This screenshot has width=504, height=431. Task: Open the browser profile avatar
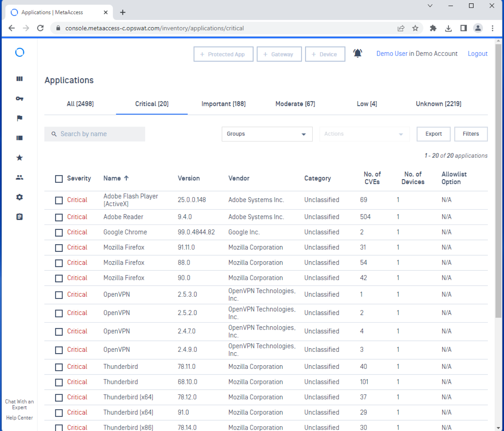coord(478,28)
